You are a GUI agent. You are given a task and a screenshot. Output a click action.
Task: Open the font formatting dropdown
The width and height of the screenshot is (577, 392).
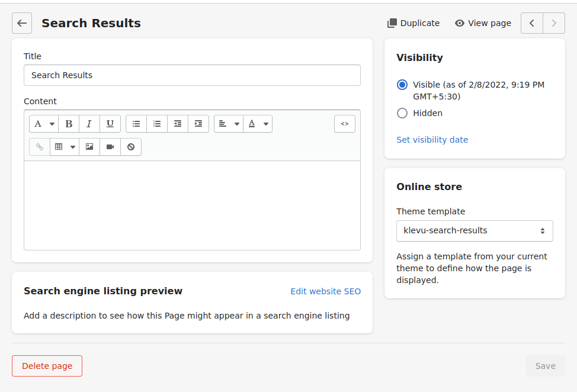click(44, 124)
